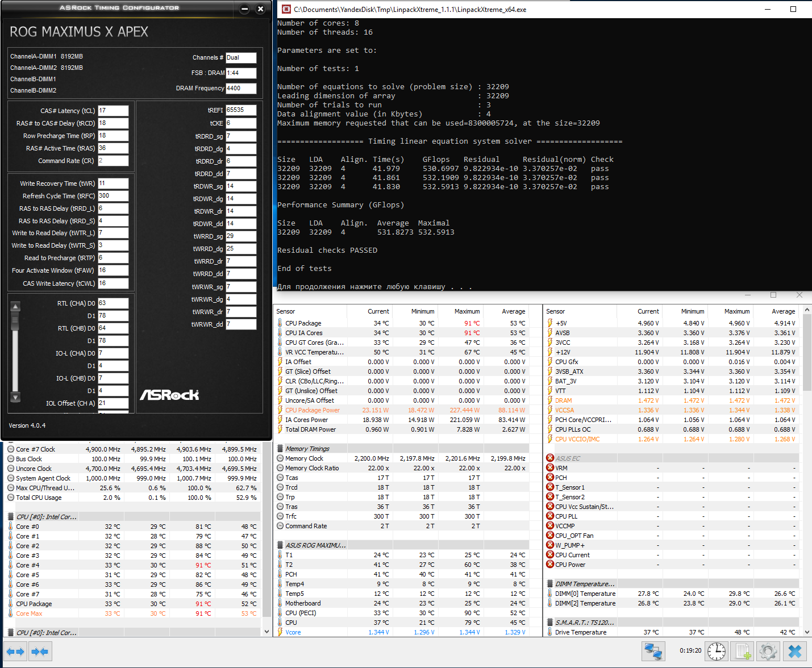Click the thermometer icon beside Core #4
The width and height of the screenshot is (812, 668).
click(x=10, y=565)
